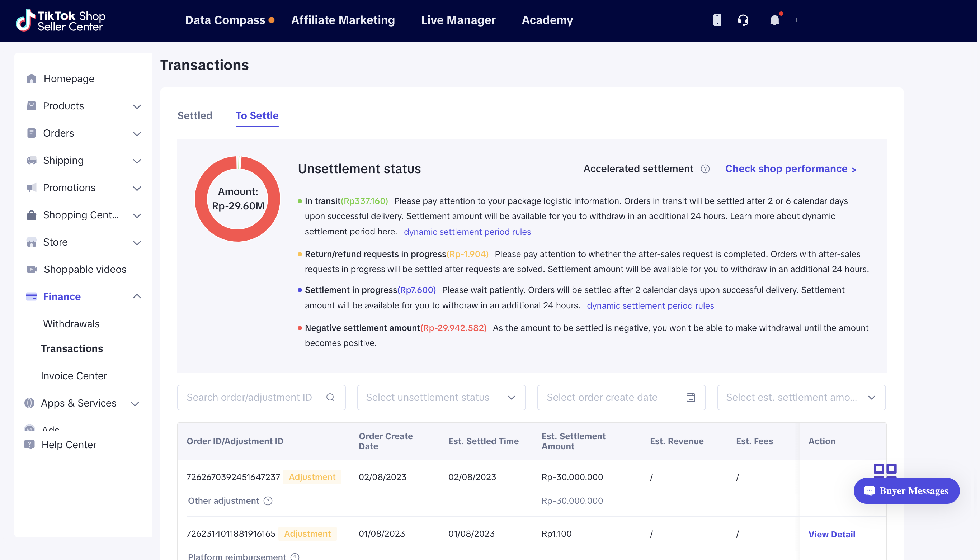The image size is (980, 560).
Task: Click the QR code icon above Buyer Messages
Action: coord(885,470)
